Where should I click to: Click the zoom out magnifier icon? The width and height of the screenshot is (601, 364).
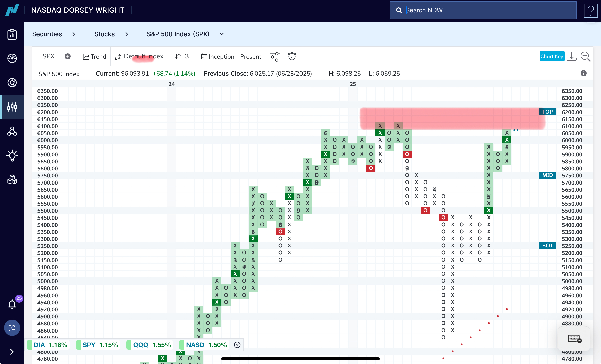click(x=585, y=57)
